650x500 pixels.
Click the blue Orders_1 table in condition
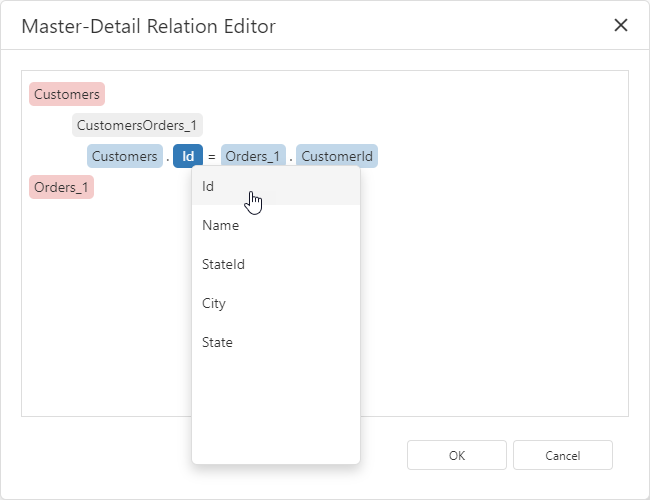(254, 156)
